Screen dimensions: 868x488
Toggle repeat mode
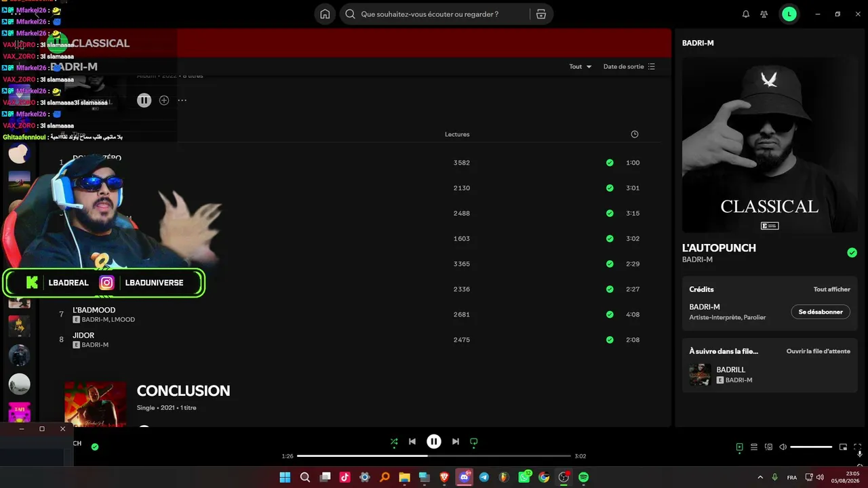tap(474, 442)
